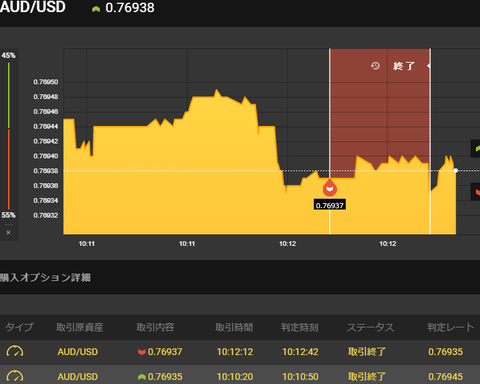Image resolution: width=480 pixels, height=384 pixels.
Task: Click the 判定時刻 column header
Action: click(299, 327)
